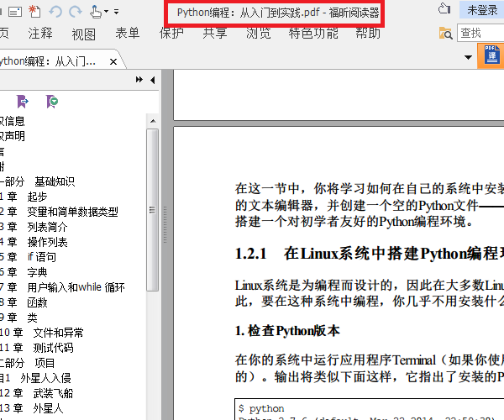The width and height of the screenshot is (504, 420).
Task: Click the Redo arrow in the toolbar
Action: 76,12
